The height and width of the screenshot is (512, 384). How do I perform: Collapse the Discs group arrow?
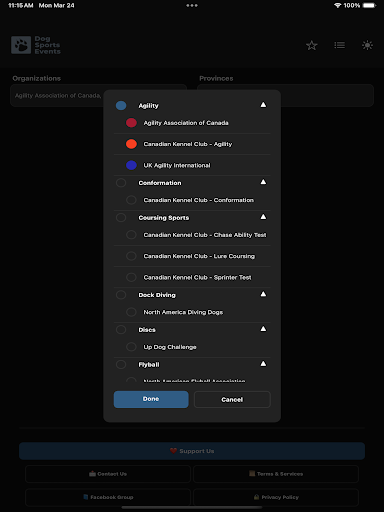coord(263,329)
